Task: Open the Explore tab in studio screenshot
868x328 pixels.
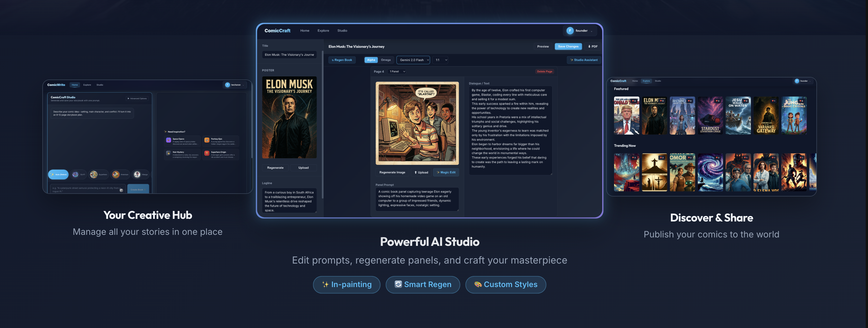Action: click(323, 31)
